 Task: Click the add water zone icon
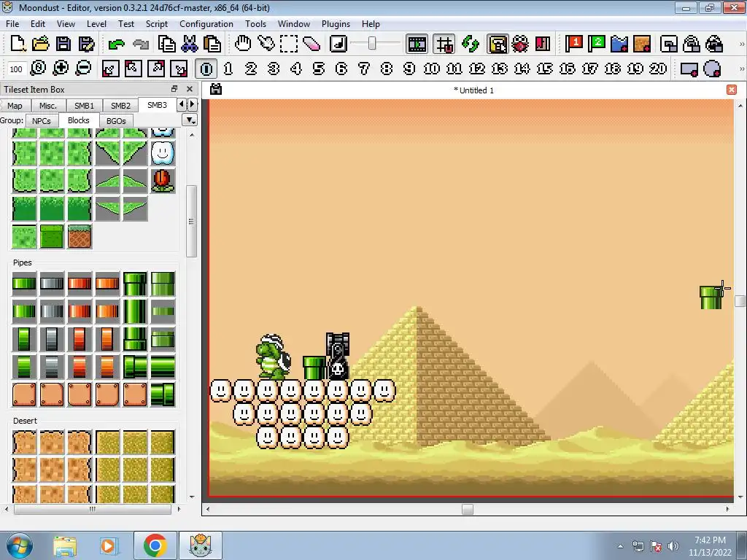619,44
